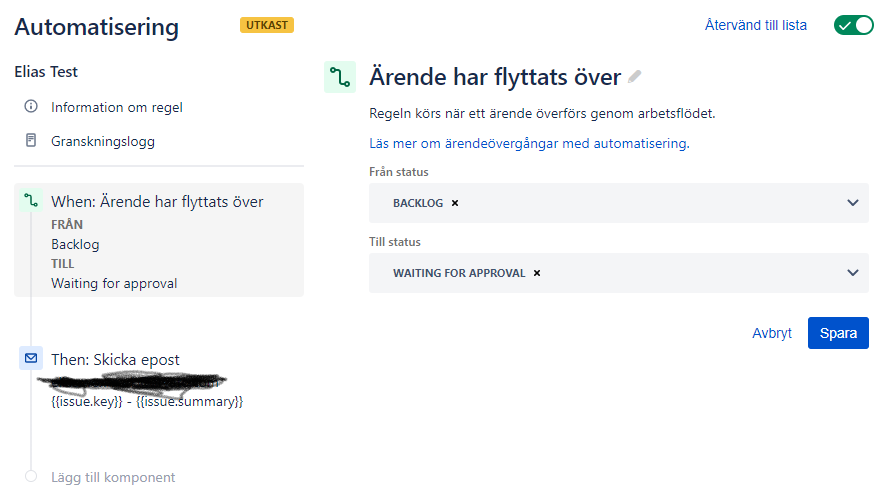Click the Granskningslogg document icon
This screenshot has width=892, height=500.
coord(31,141)
